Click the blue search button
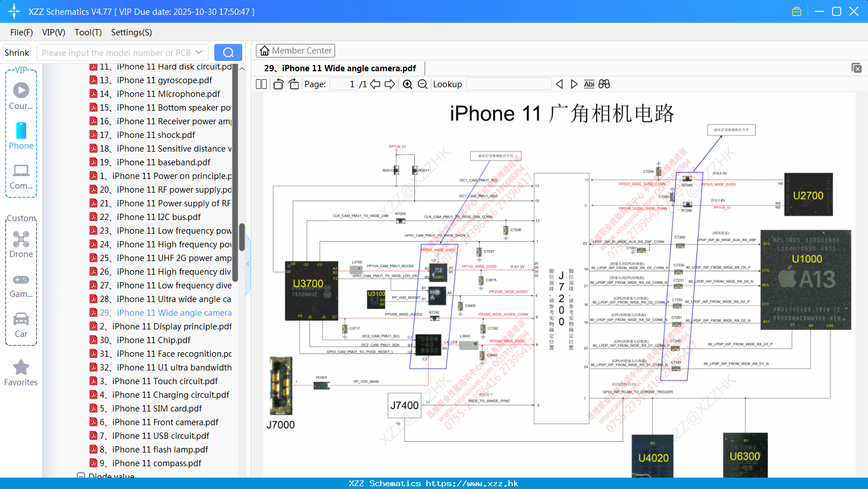The width and height of the screenshot is (868, 489). click(228, 52)
